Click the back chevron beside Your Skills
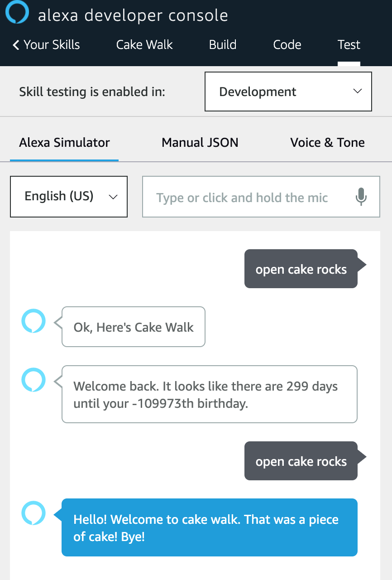The height and width of the screenshot is (580, 392). pos(15,45)
